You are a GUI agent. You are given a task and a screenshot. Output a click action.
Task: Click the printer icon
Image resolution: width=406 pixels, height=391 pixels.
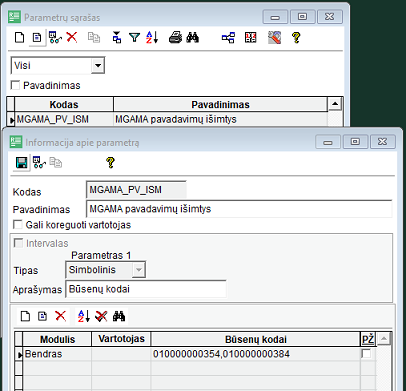tap(175, 37)
